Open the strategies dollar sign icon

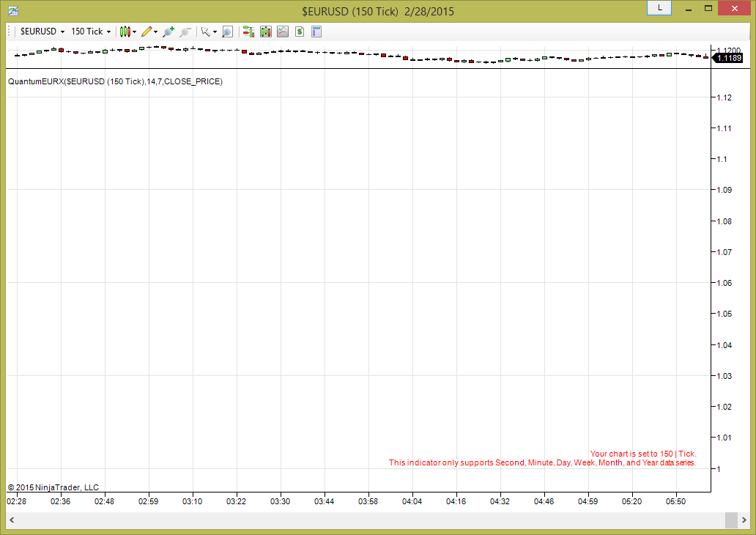pyautogui.click(x=300, y=32)
